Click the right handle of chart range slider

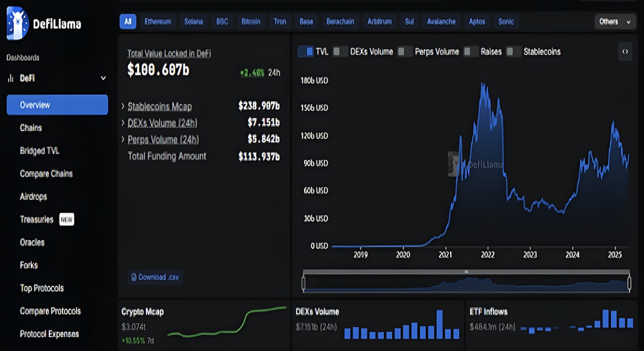pos(629,283)
